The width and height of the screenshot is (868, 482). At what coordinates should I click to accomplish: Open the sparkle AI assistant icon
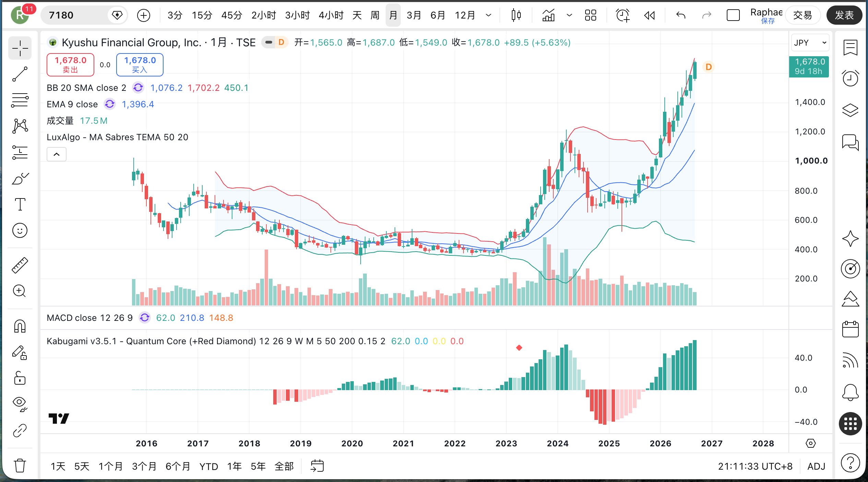851,239
